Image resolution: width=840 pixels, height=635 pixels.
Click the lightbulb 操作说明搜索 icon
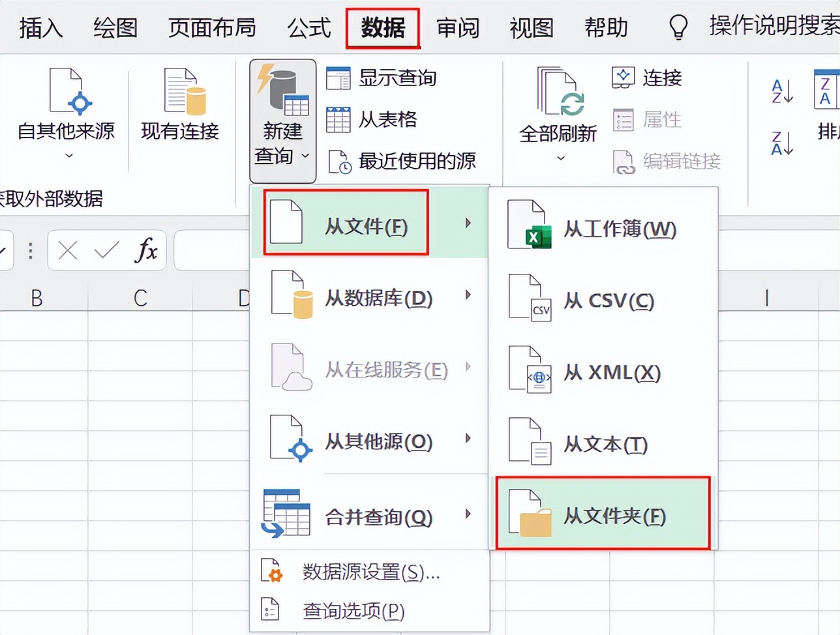click(678, 27)
